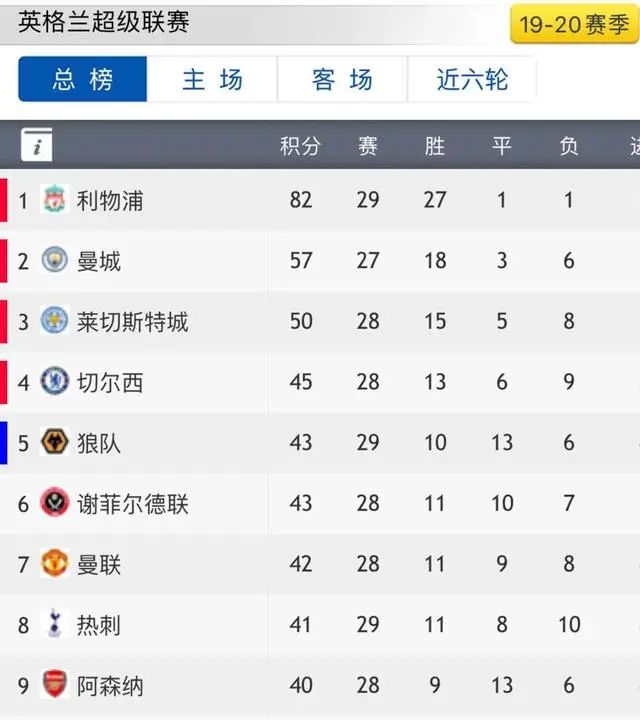Viewport: 640px width, 720px height.
Task: Sort by the 积分 column header
Action: coord(300,146)
